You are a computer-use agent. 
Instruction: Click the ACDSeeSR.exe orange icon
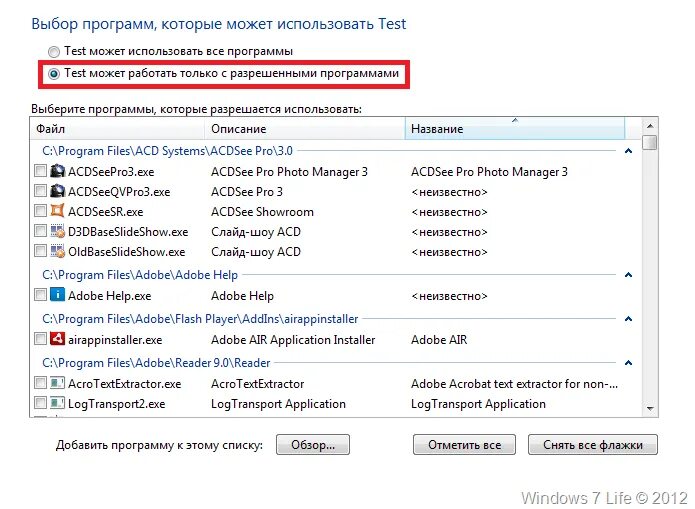click(x=58, y=211)
